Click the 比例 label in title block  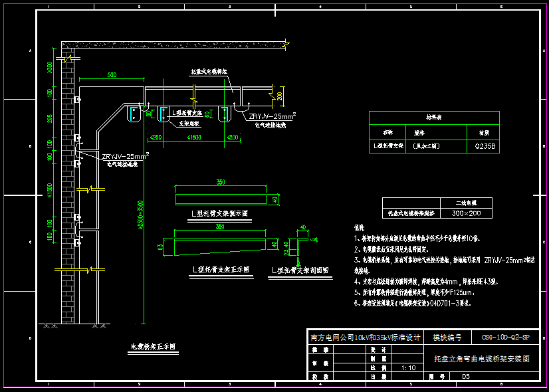tap(378, 367)
